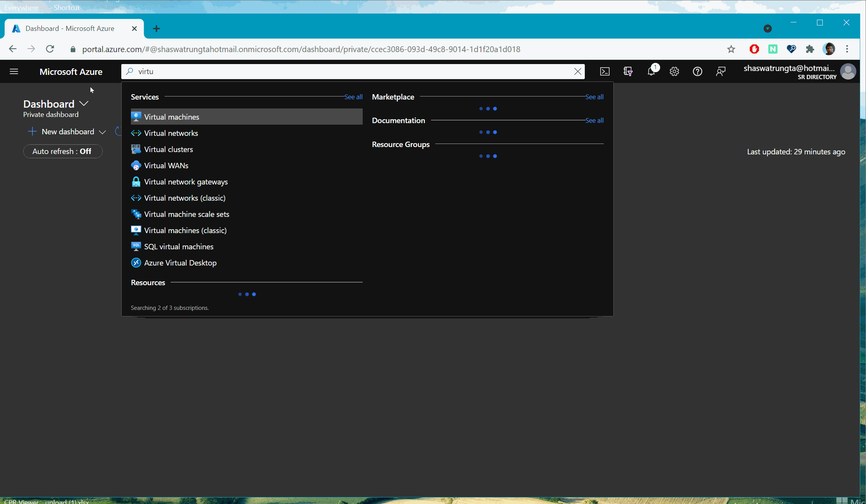Click the Virtual networks (classic) icon
Viewport: 866px width, 504px height.
136,198
